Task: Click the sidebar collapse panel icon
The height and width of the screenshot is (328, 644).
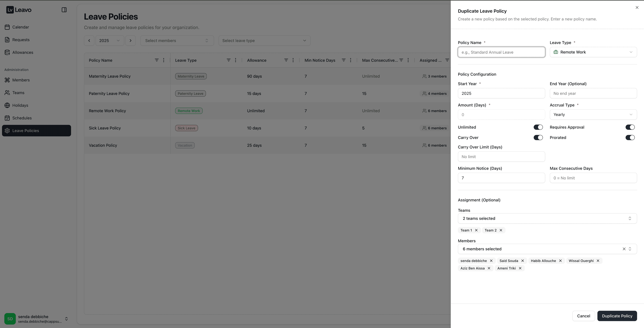Action: pyautogui.click(x=64, y=10)
